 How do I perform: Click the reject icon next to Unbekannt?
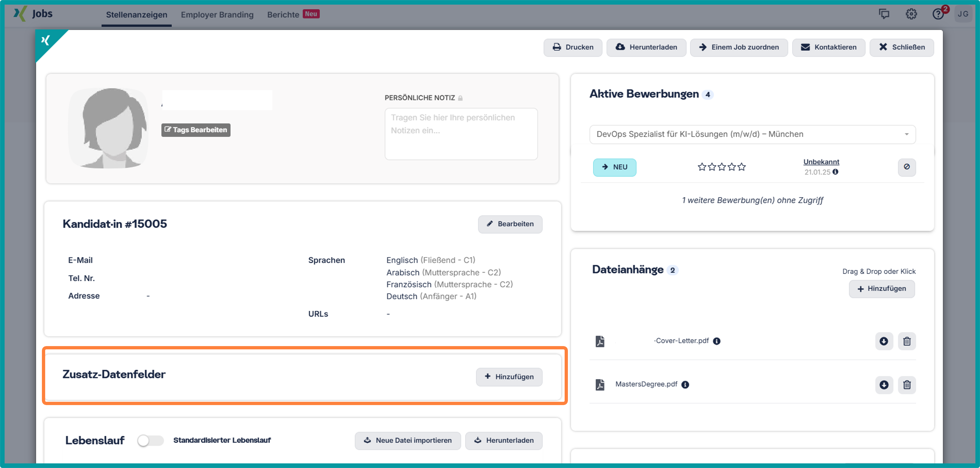pos(907,167)
